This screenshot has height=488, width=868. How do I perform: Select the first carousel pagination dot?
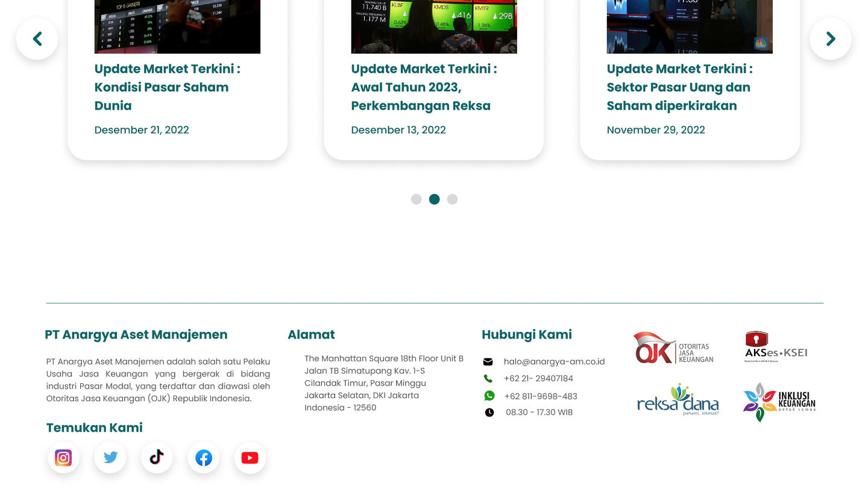pos(416,199)
